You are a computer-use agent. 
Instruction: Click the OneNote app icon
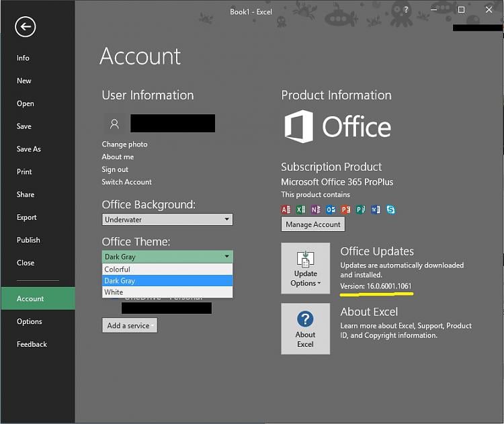(316, 210)
